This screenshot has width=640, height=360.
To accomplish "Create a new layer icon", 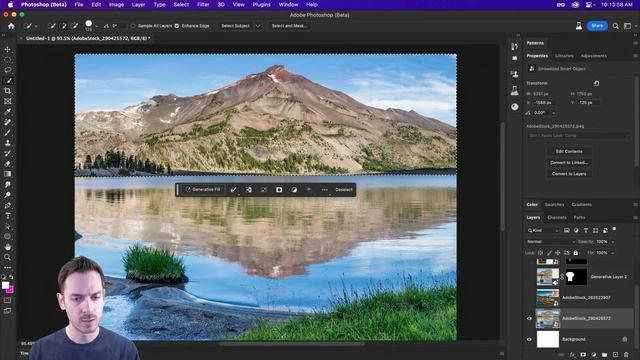I will click(x=615, y=355).
